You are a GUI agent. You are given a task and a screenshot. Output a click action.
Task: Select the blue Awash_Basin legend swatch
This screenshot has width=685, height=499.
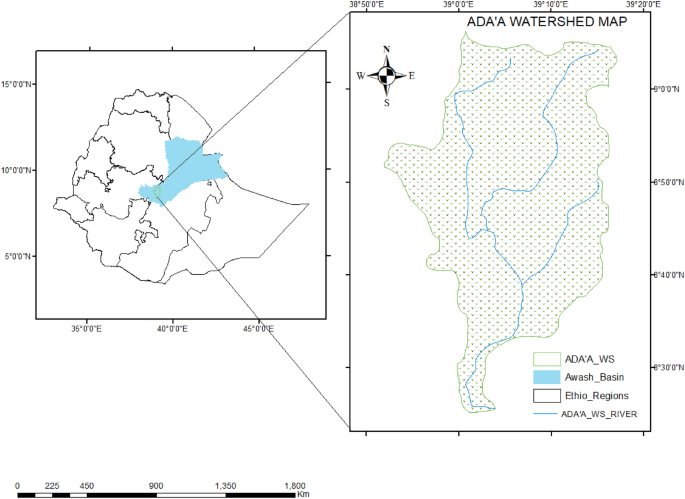coord(547,377)
